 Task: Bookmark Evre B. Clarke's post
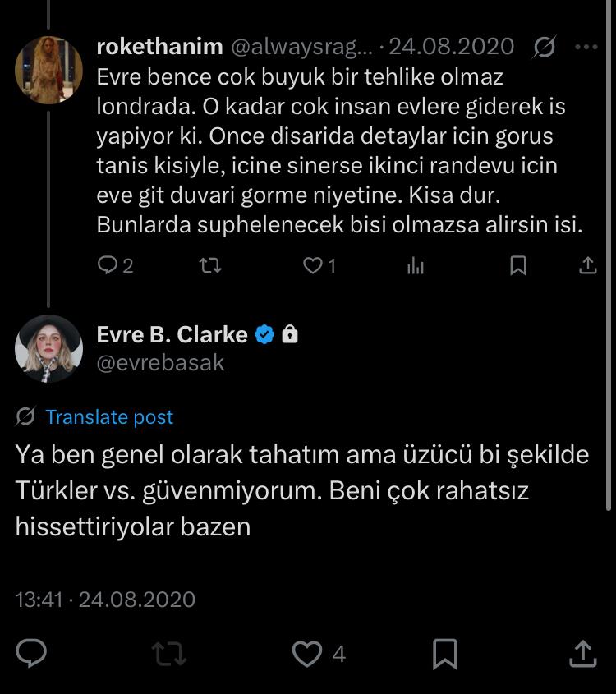[x=444, y=654]
